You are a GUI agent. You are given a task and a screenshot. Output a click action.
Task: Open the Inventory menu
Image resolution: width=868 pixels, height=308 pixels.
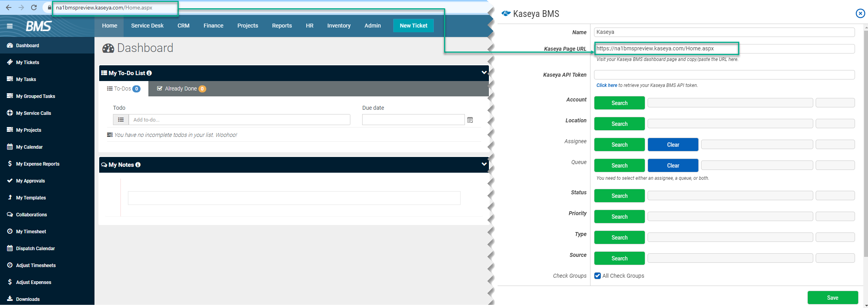click(x=339, y=26)
